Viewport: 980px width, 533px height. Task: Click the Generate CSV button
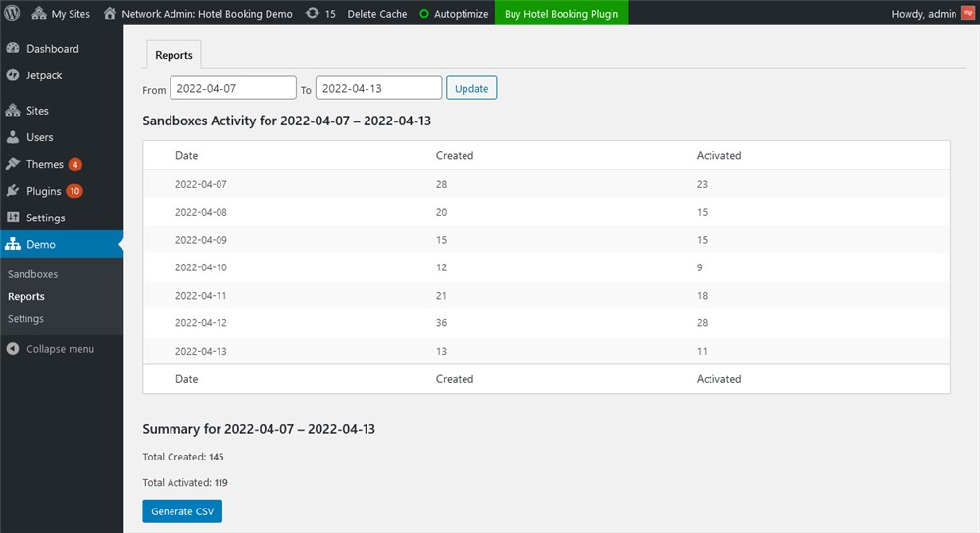pos(182,511)
